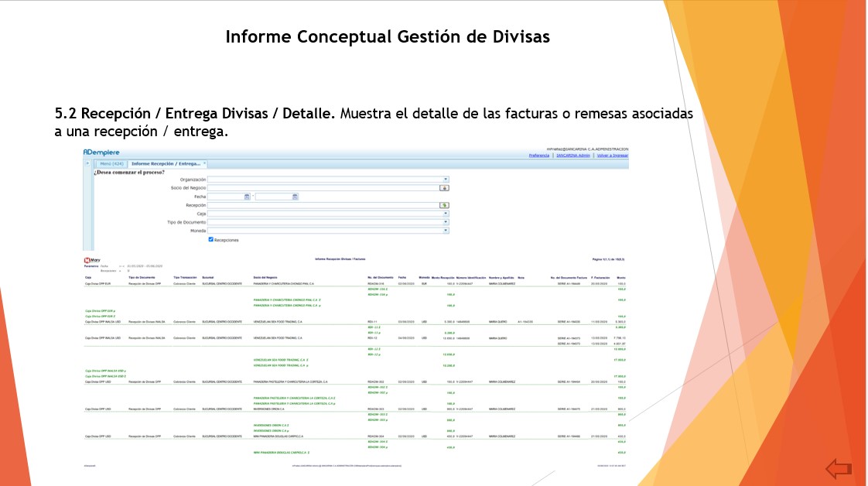Viewport: 868px width, 486px height.
Task: Click the IANCARINA Admin link
Action: (x=573, y=156)
